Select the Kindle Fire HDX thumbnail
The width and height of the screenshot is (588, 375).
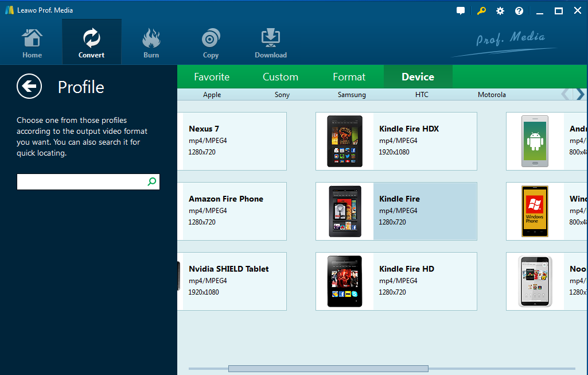(345, 141)
